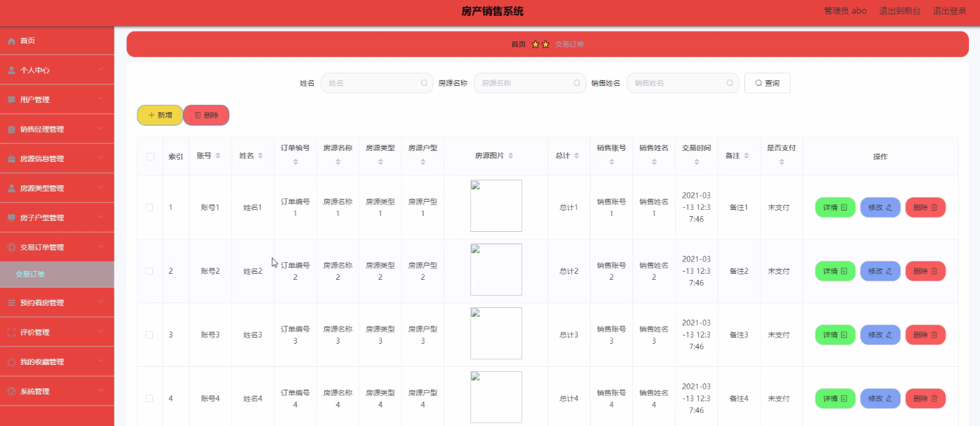This screenshot has width=980, height=426.
Task: Sort by 账号 column arrows
Action: click(218, 156)
